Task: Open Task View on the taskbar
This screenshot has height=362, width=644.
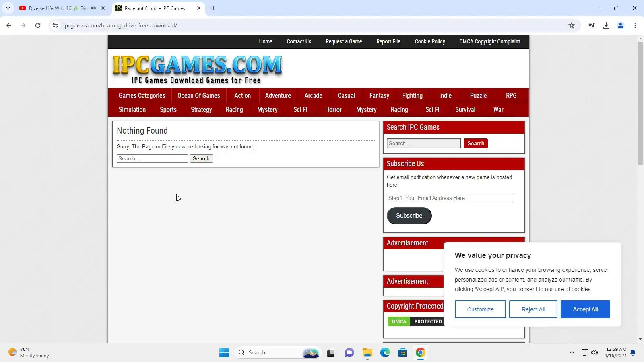Action: tap(331, 353)
